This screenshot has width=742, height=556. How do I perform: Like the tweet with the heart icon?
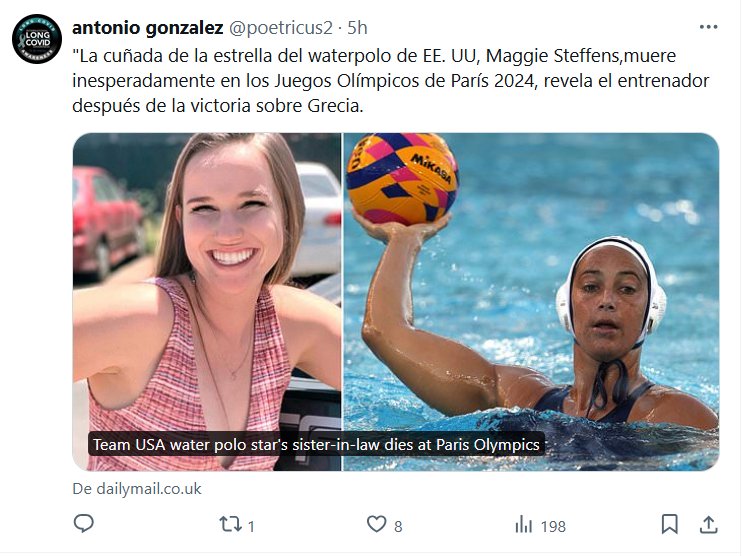[x=376, y=524]
